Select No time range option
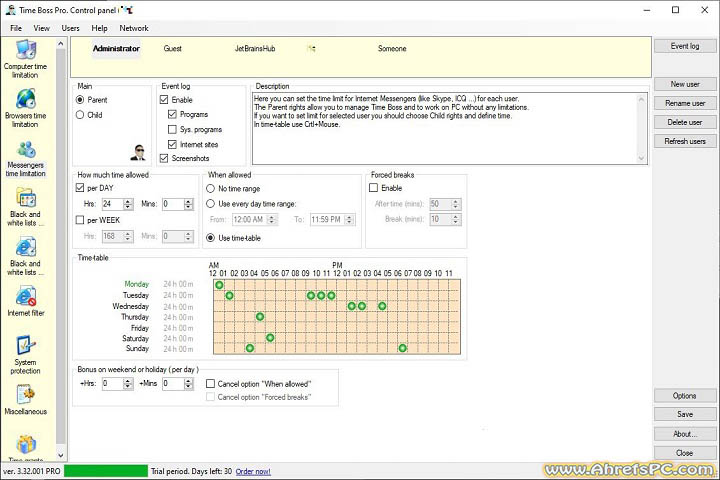This screenshot has width=720, height=480. click(210, 189)
